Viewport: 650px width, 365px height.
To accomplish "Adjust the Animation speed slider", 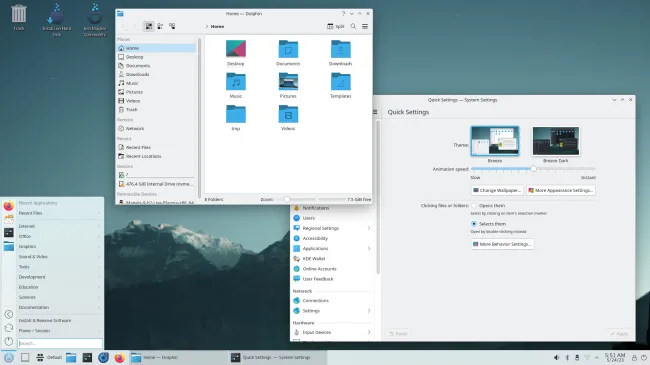I will click(x=533, y=169).
